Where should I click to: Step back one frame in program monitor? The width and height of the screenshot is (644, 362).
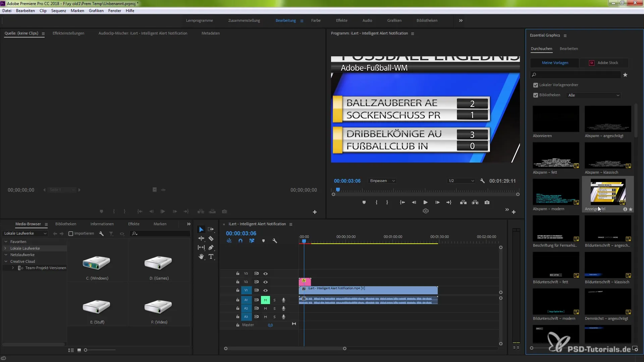tap(414, 202)
